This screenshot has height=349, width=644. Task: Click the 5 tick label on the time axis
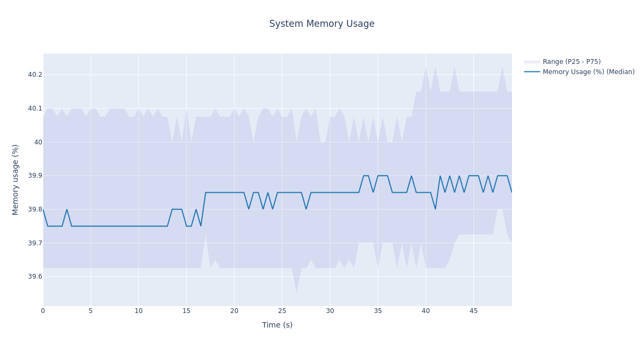[x=91, y=311]
